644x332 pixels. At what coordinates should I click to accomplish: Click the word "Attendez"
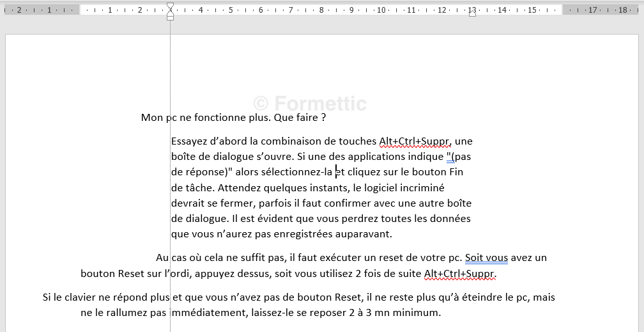coord(239,188)
